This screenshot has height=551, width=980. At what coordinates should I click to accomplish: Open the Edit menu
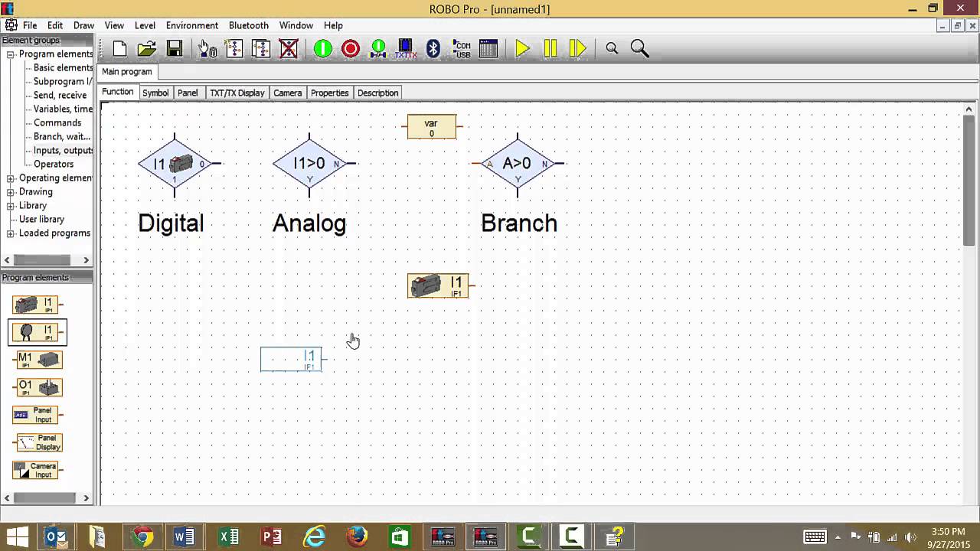click(55, 25)
